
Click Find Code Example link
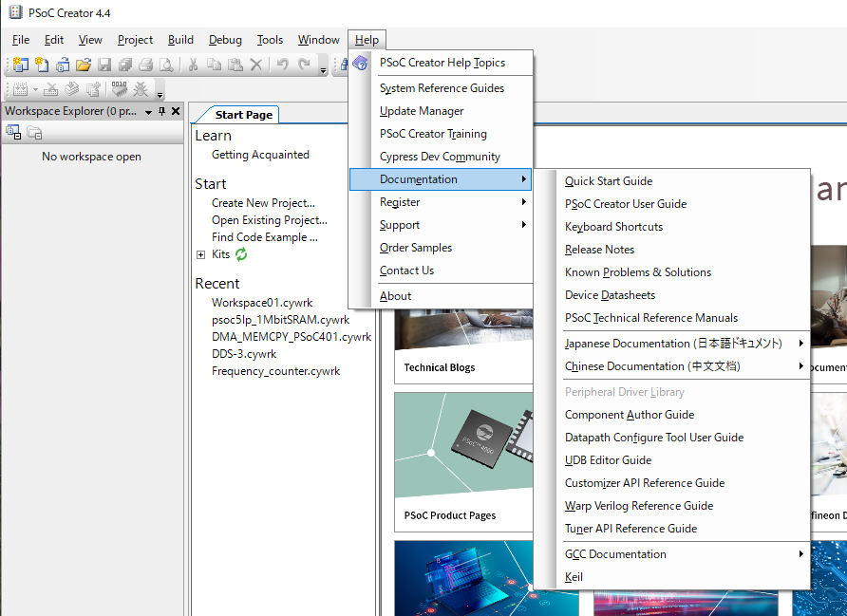265,237
